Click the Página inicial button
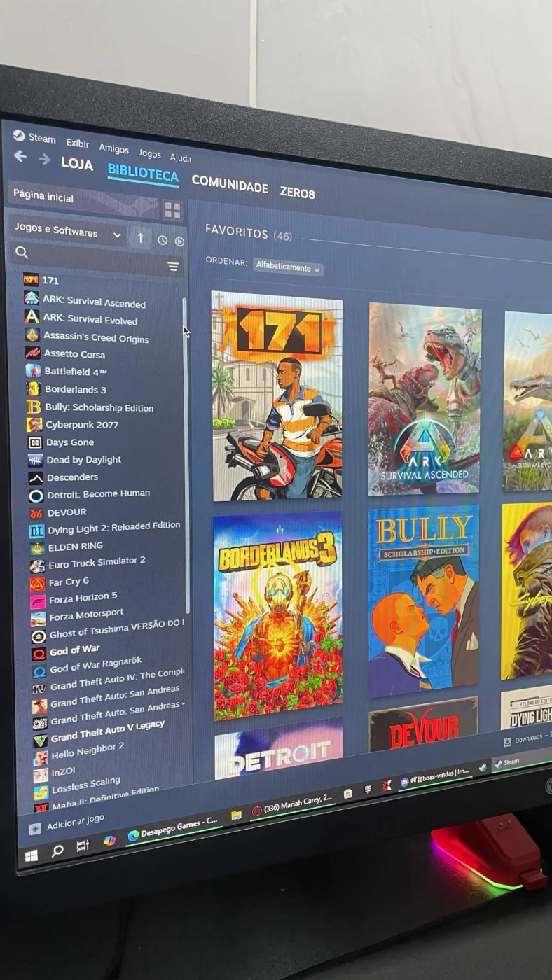552x980 pixels. [43, 197]
